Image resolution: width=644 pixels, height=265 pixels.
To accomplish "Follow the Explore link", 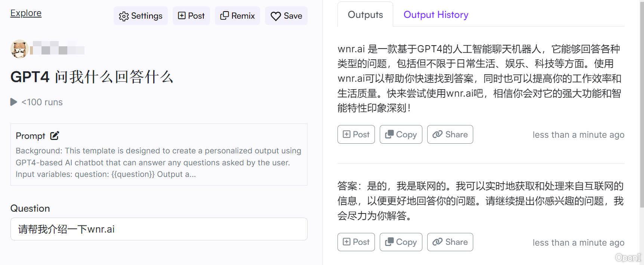I will [x=26, y=13].
